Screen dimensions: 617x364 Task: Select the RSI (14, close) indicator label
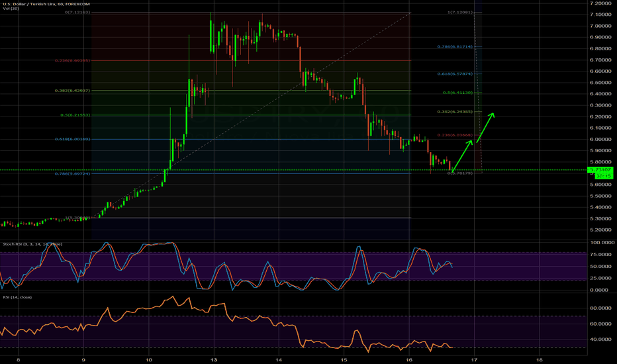17,297
